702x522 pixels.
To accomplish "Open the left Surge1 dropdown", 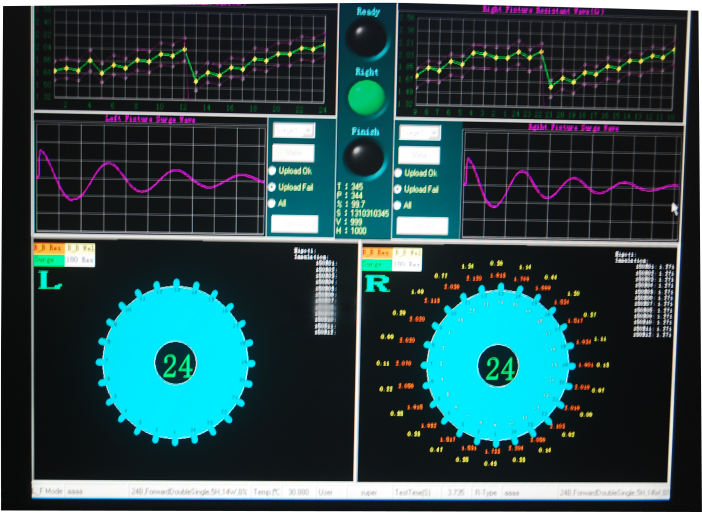I will (x=293, y=131).
